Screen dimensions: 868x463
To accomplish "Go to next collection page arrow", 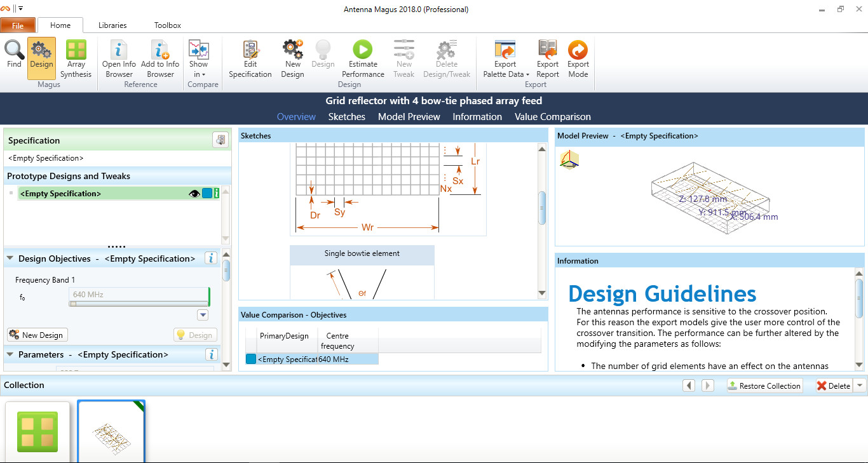I will (x=707, y=386).
